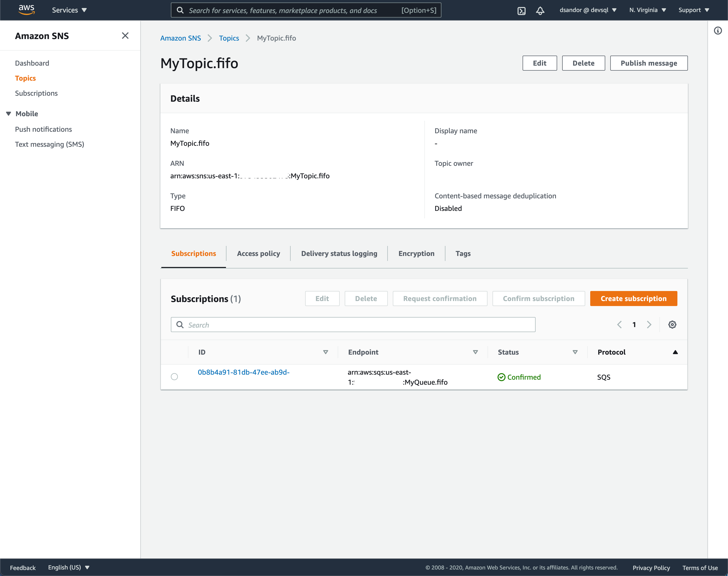
Task: Open subscriptions table preferences gear
Action: [x=672, y=324]
